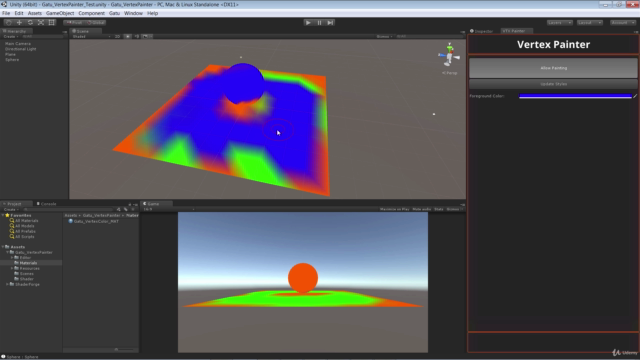Open the File menu
Image resolution: width=640 pixels, height=360 pixels.
(6, 13)
